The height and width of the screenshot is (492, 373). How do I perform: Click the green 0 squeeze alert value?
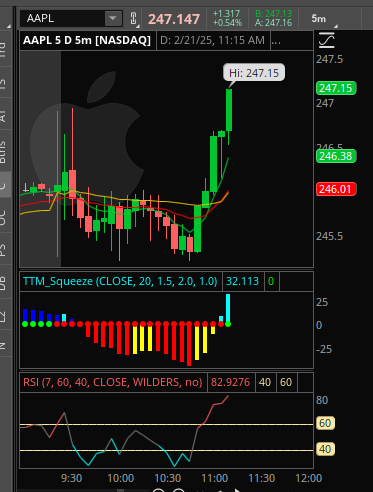click(x=271, y=281)
